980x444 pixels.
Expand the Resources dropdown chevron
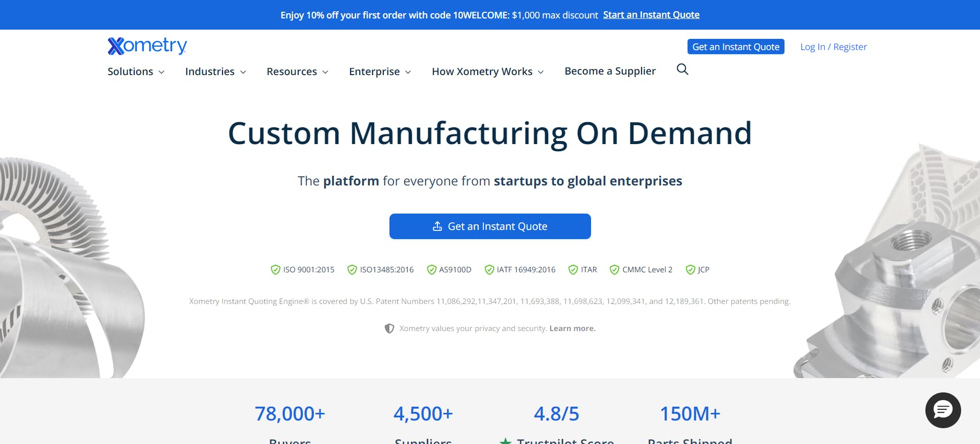pos(325,72)
